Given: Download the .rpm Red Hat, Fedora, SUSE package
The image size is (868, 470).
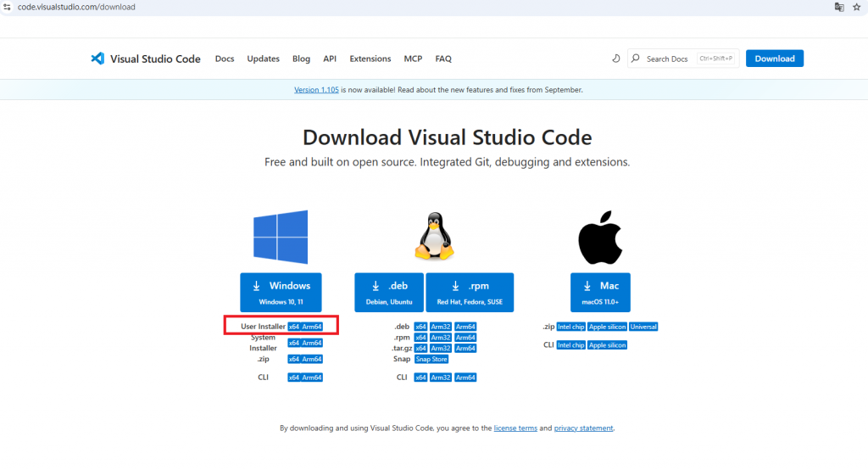Looking at the screenshot, I should [470, 292].
